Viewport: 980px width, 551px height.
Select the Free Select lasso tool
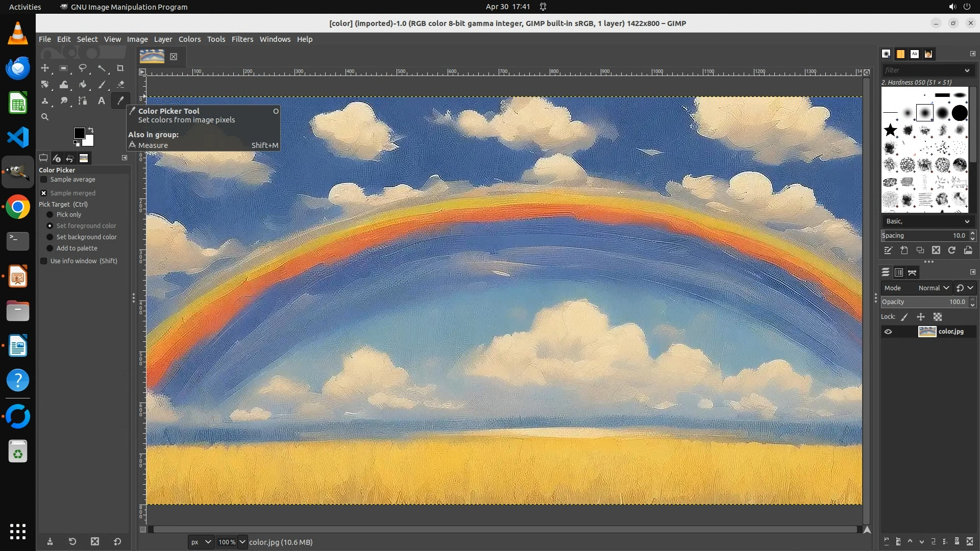tap(83, 68)
